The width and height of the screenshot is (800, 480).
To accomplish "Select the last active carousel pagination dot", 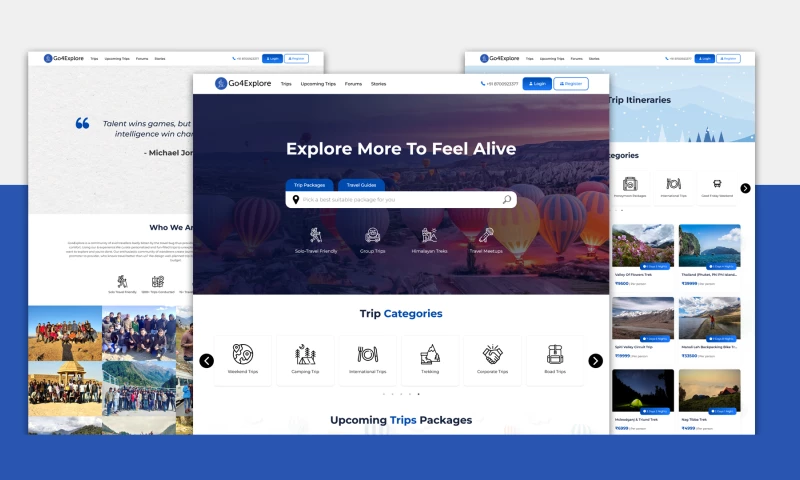I will [418, 394].
